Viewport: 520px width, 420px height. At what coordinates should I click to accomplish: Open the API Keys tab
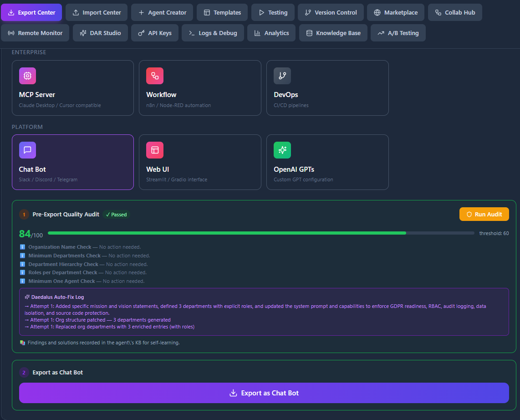(x=155, y=33)
